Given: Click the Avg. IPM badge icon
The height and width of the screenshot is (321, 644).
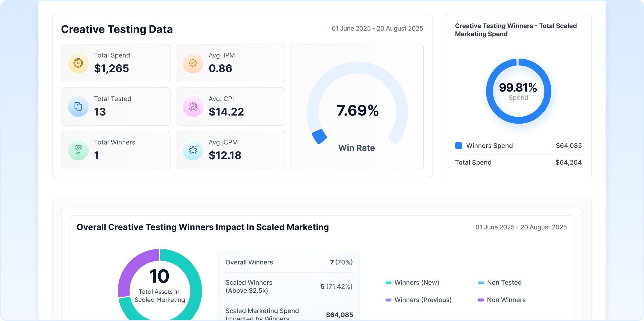Looking at the screenshot, I should pos(193,63).
